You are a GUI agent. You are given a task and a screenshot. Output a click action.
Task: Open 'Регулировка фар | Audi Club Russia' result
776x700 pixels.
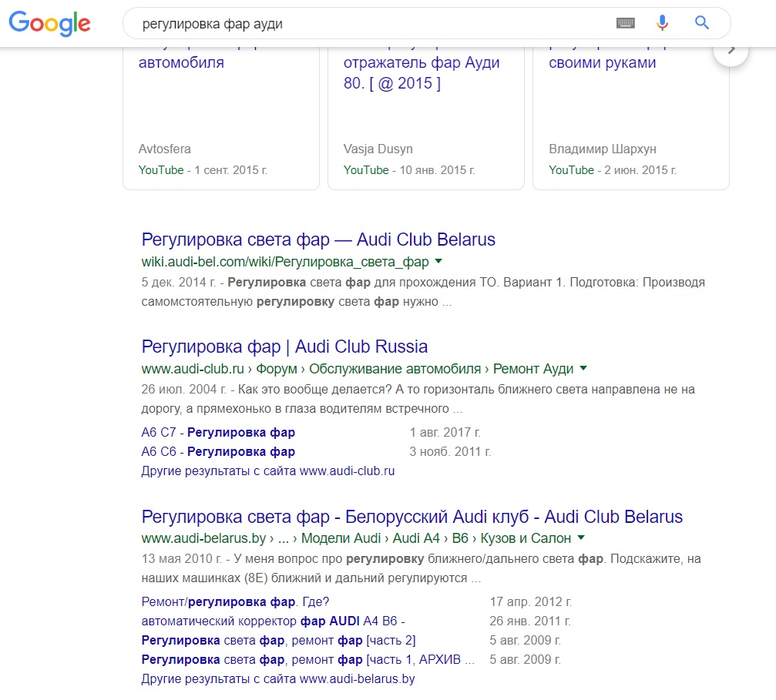pos(284,347)
